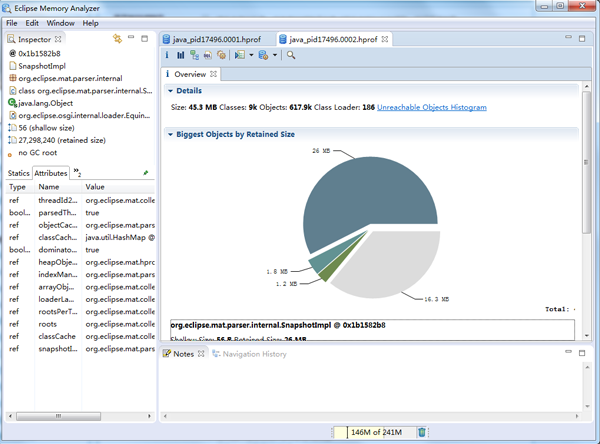Switch to the Statics tab
This screenshot has width=600, height=444.
18,173
